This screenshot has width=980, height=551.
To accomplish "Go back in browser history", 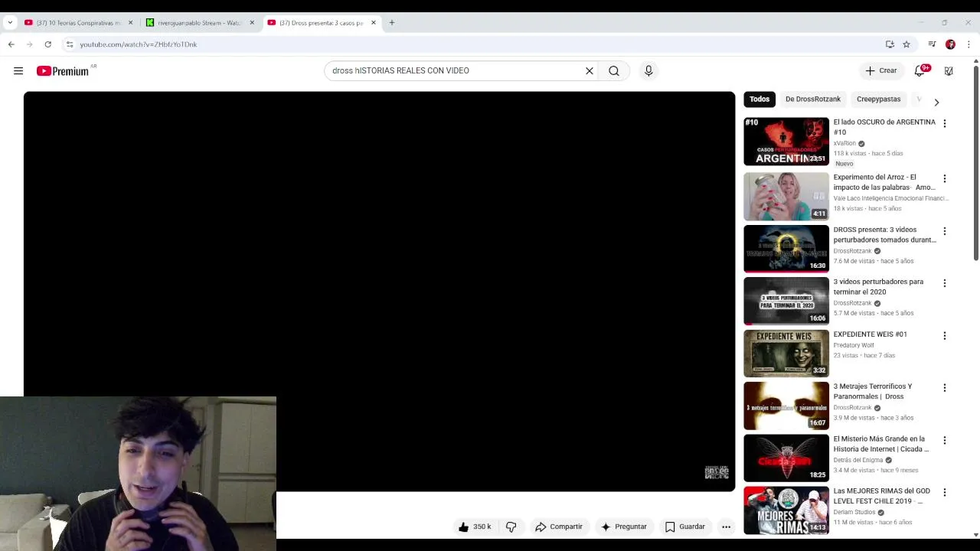I will click(x=11, y=44).
